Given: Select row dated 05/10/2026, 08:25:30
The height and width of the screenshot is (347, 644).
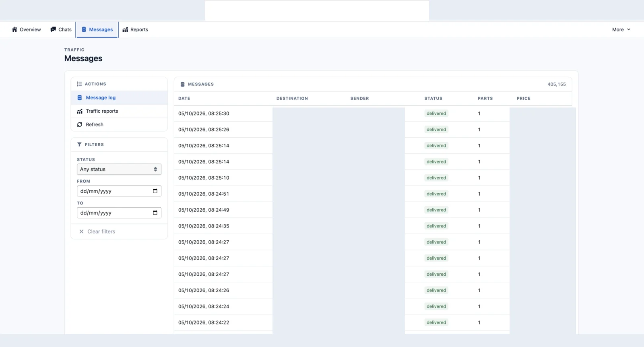Looking at the screenshot, I should (x=373, y=114).
